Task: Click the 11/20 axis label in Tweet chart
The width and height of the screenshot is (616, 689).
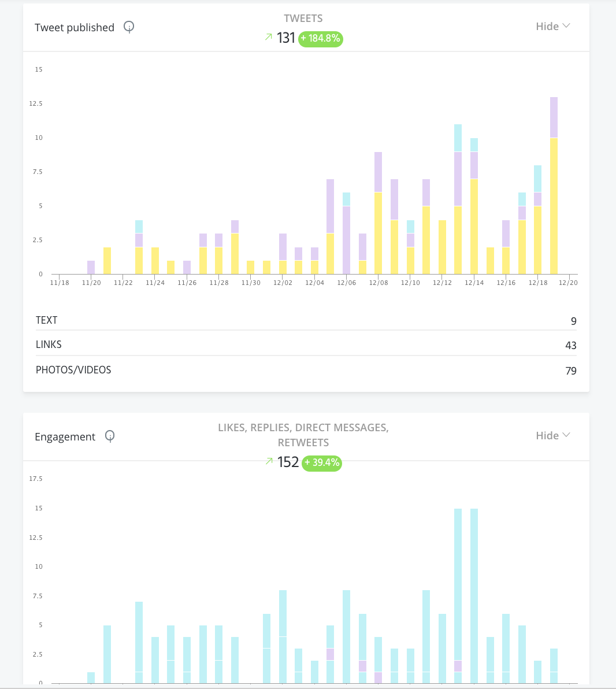Action: (x=91, y=283)
